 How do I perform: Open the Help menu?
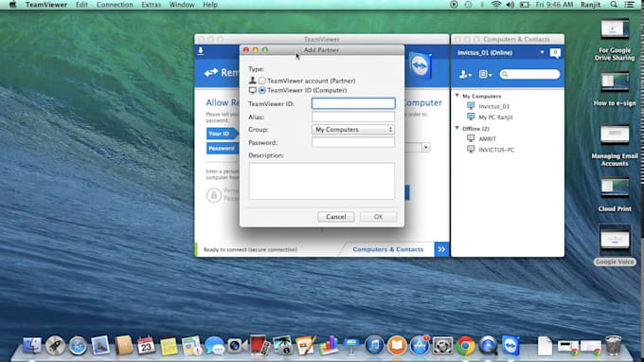pyautogui.click(x=210, y=5)
